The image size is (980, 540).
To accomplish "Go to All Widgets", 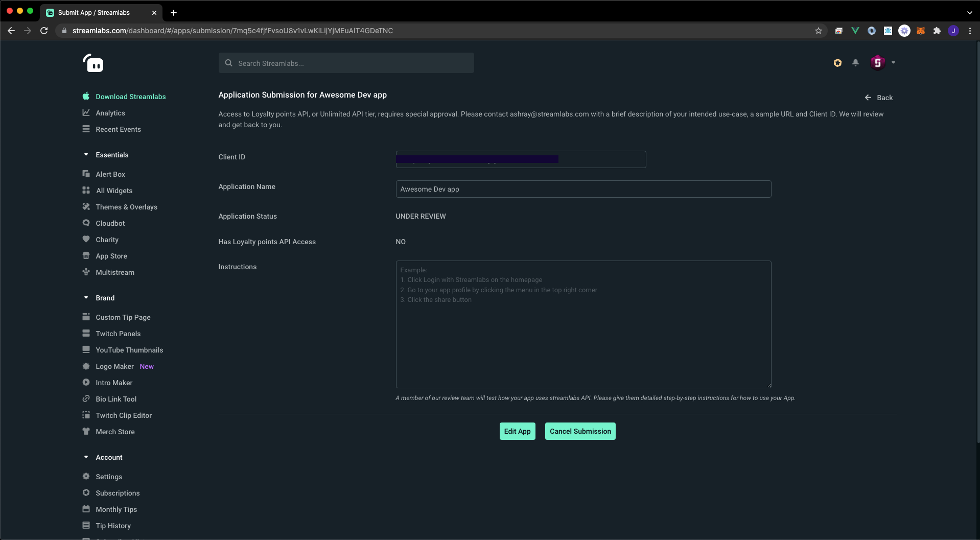I will [x=114, y=191].
